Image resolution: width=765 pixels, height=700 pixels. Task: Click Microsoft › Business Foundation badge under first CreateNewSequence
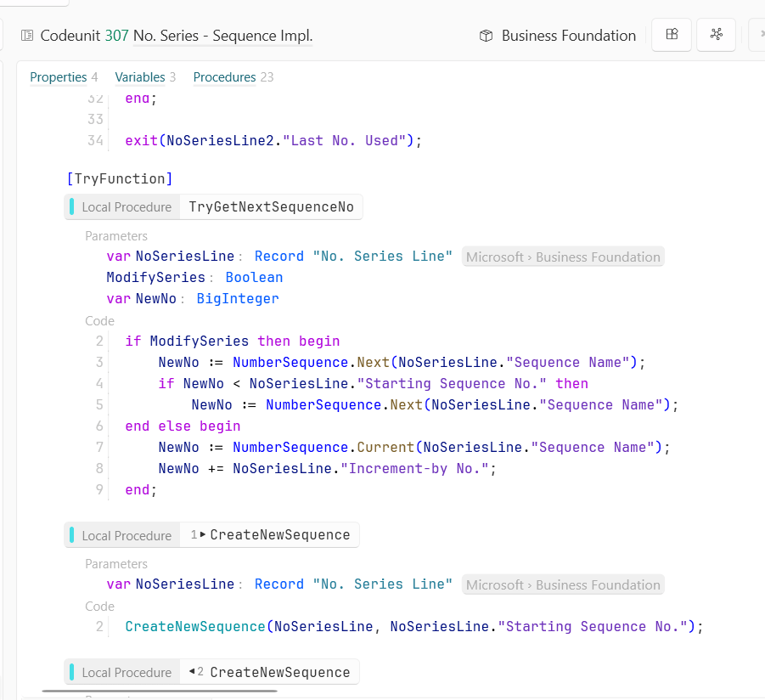click(x=563, y=585)
